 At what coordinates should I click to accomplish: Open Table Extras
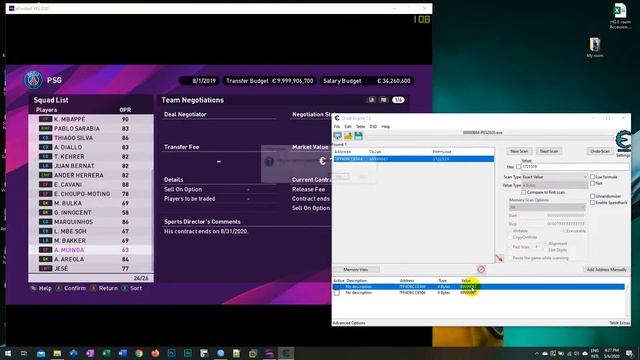620,323
